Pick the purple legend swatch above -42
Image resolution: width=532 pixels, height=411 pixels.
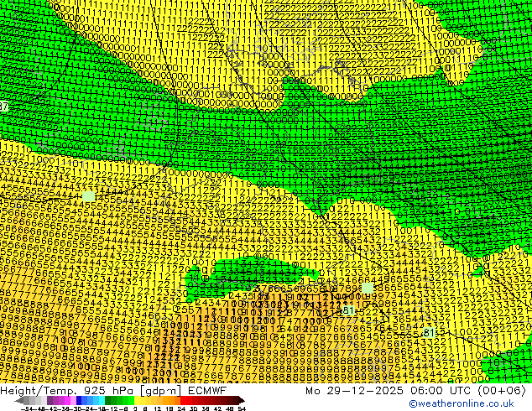[50, 401]
